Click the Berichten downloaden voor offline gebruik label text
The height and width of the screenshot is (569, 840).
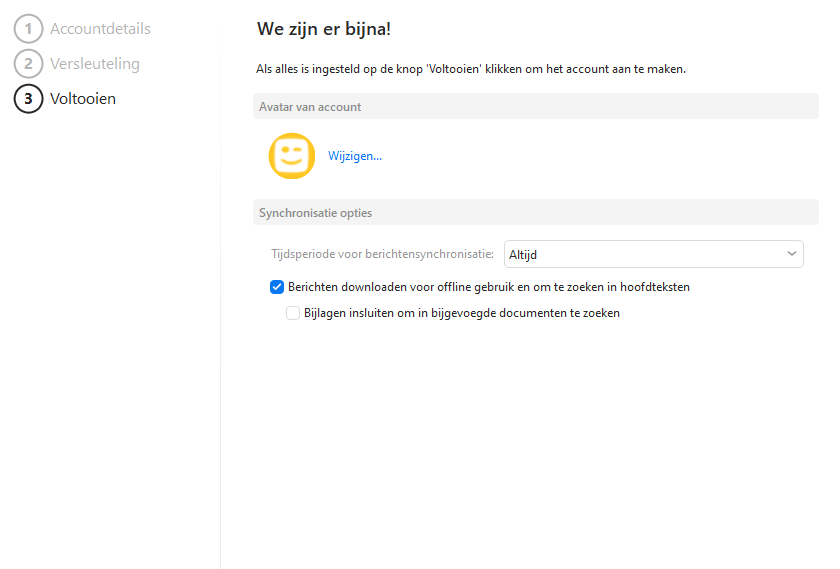tap(488, 287)
